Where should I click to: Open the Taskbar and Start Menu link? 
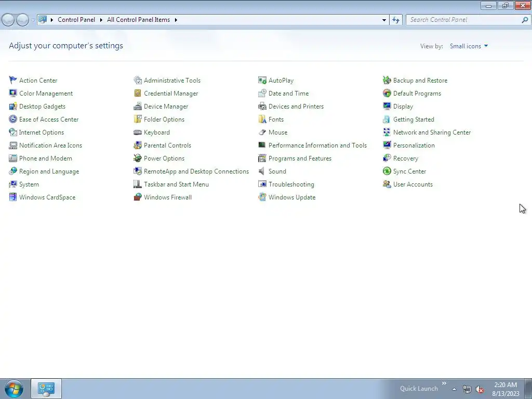176,184
